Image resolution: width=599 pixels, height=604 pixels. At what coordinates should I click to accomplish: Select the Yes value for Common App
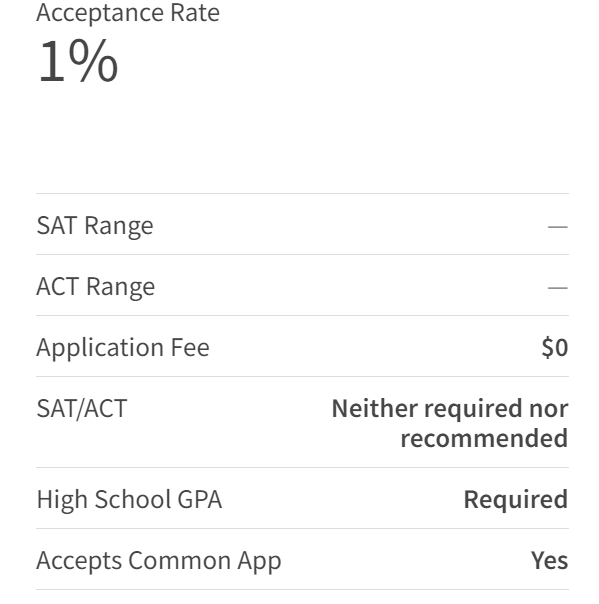click(549, 560)
